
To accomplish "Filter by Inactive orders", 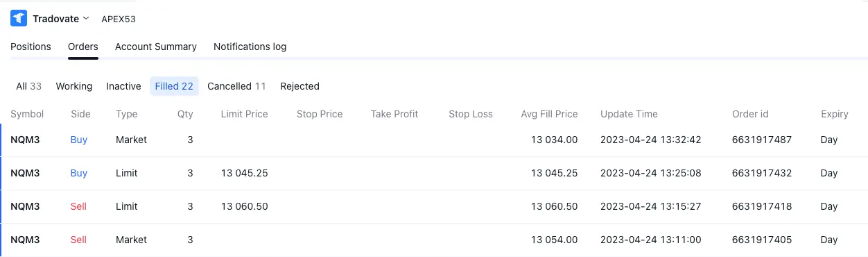I will [x=123, y=86].
